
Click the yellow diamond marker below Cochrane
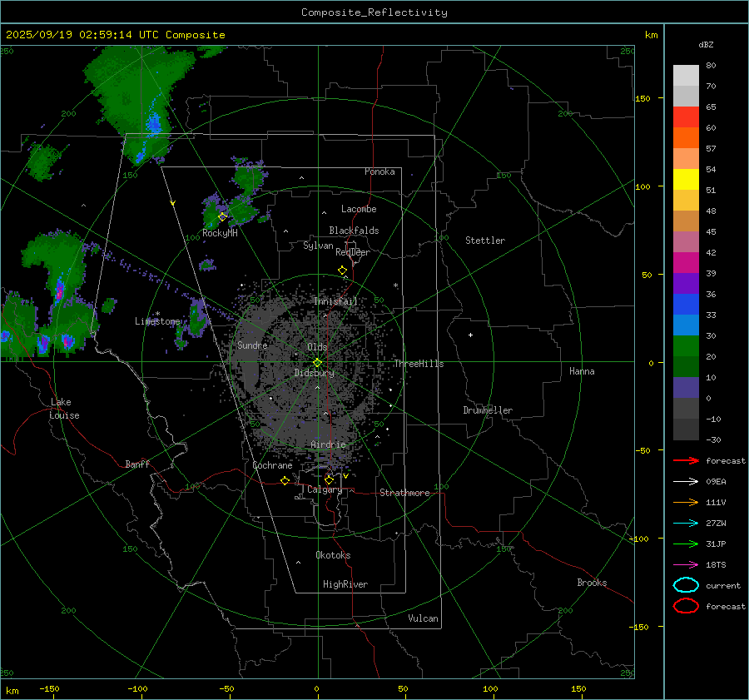(x=285, y=481)
